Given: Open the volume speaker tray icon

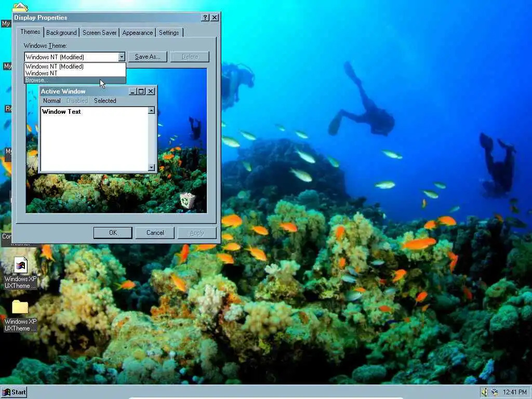Looking at the screenshot, I should point(485,392).
